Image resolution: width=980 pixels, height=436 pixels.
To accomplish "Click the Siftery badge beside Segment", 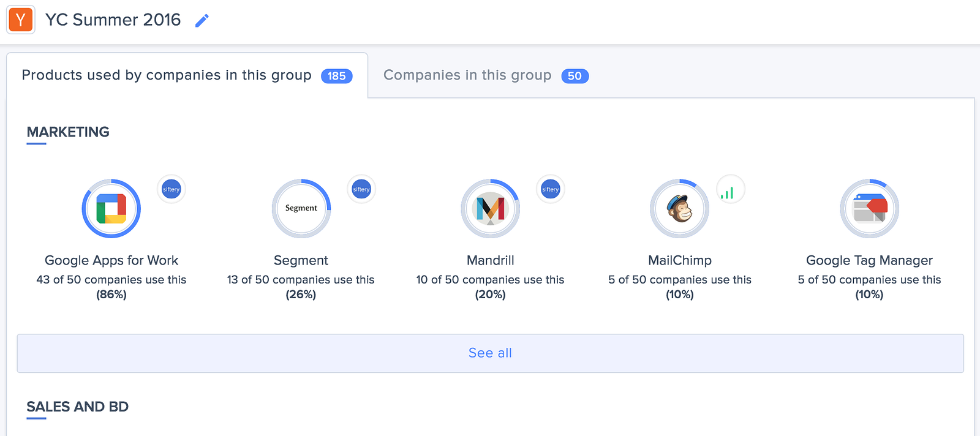I will tap(361, 189).
